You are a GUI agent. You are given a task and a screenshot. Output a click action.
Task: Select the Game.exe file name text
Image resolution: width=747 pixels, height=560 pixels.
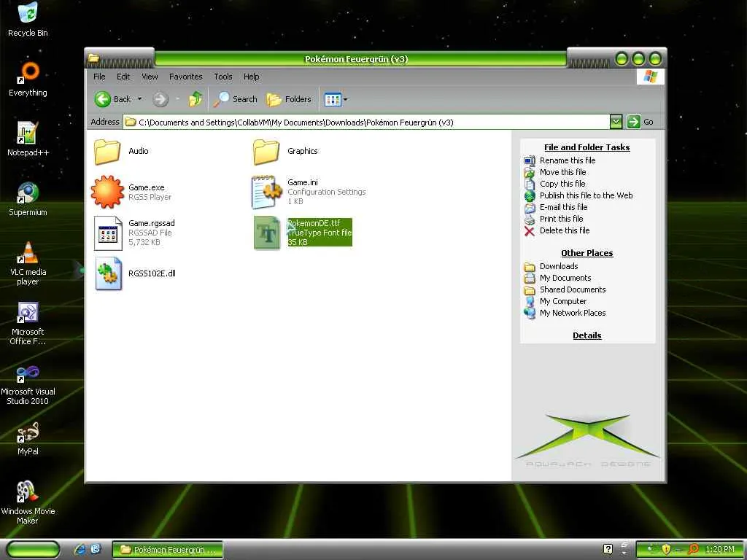(146, 187)
